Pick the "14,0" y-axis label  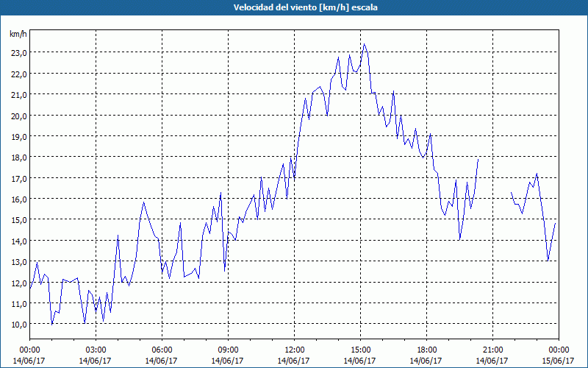(19, 241)
